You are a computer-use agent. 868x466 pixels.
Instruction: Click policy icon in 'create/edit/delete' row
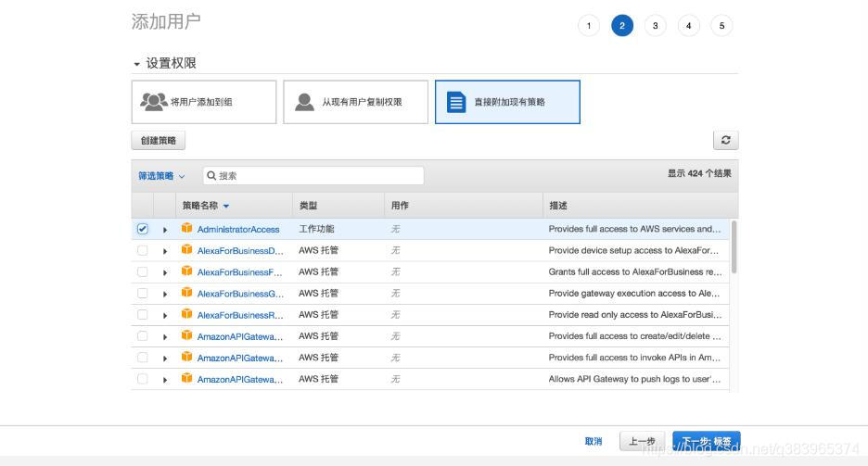pyautogui.click(x=187, y=336)
